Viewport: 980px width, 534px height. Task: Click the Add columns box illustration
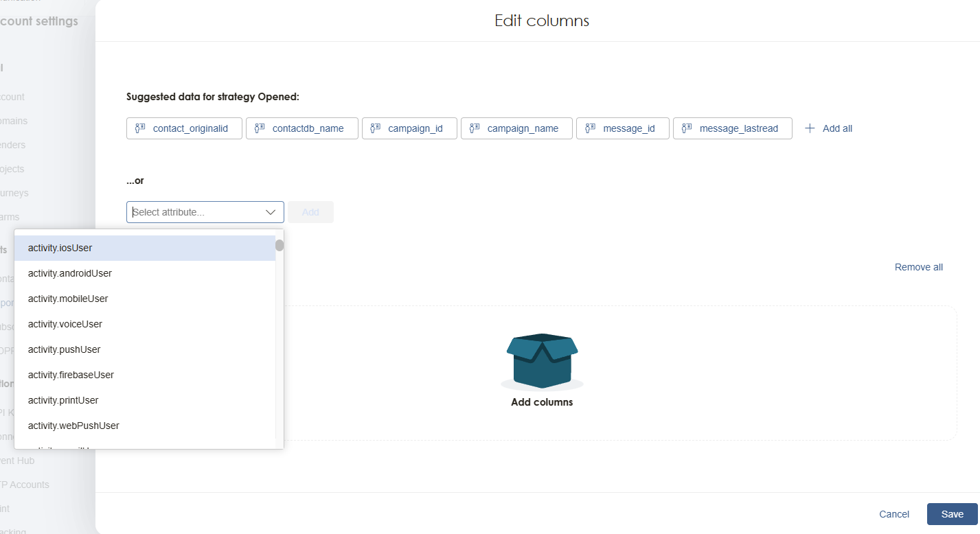coord(542,360)
